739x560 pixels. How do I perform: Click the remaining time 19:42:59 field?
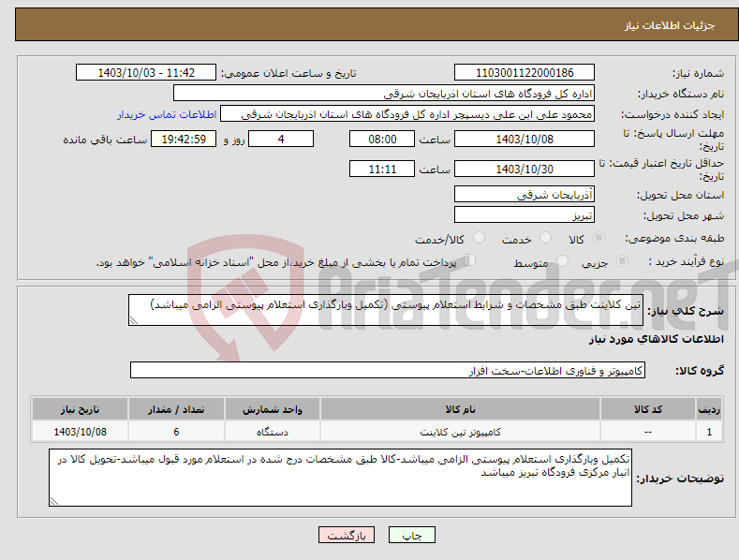(x=184, y=139)
